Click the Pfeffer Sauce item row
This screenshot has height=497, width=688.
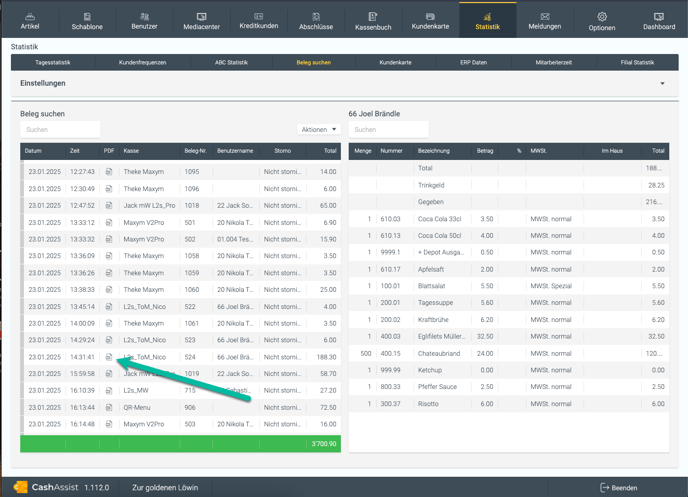point(509,387)
